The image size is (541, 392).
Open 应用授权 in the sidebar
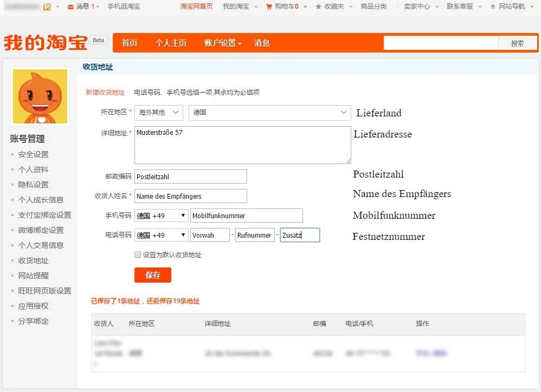(34, 306)
